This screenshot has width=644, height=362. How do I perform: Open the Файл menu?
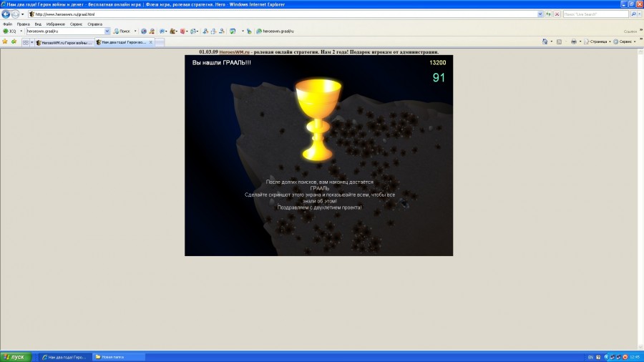pos(7,24)
